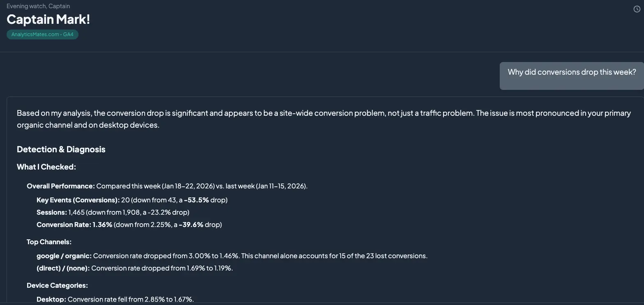Select the 'Desktop:' device row
Screen dimensions: 644x305
click(51, 299)
